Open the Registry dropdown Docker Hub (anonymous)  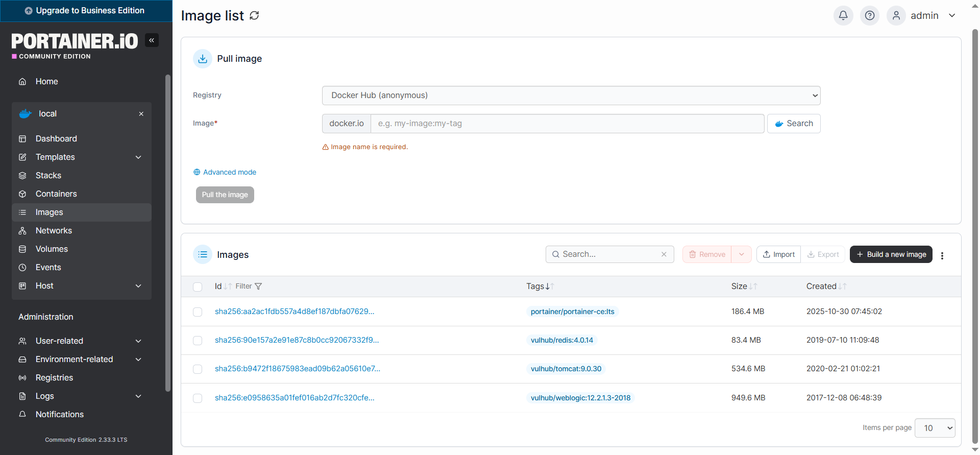coord(571,95)
